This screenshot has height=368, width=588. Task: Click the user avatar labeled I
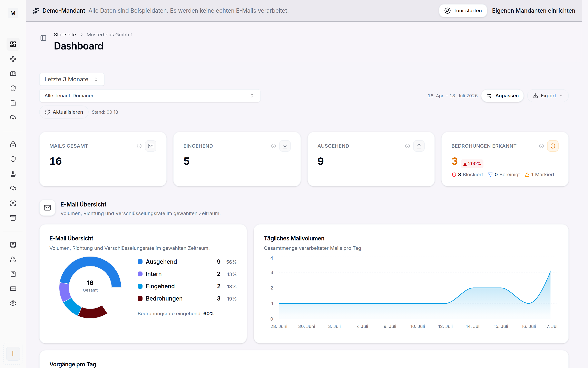point(13,354)
